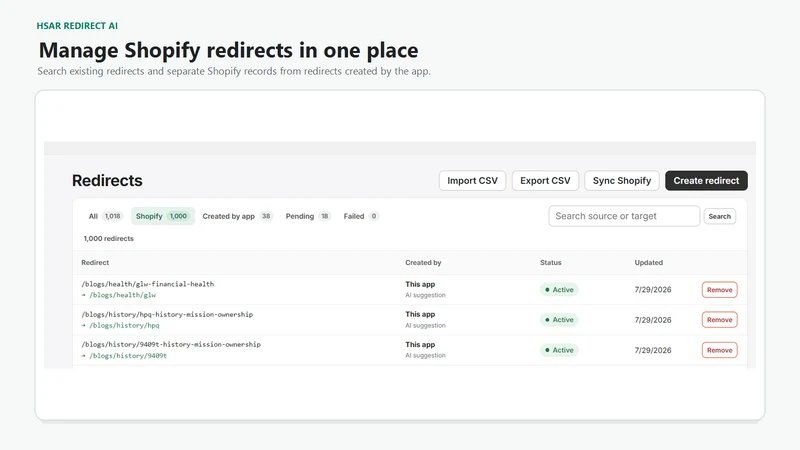This screenshot has height=450, width=800.
Task: Click the Sync Shopify button
Action: coord(621,181)
